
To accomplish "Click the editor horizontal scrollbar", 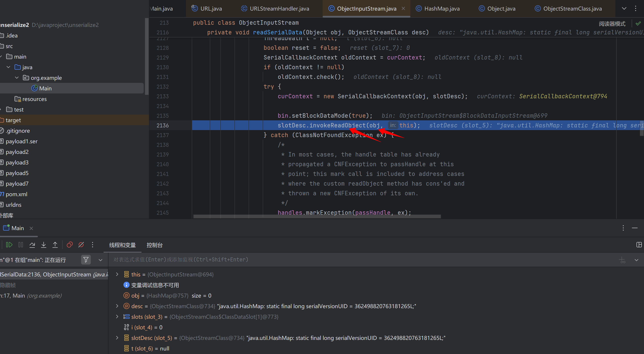I will (x=317, y=216).
